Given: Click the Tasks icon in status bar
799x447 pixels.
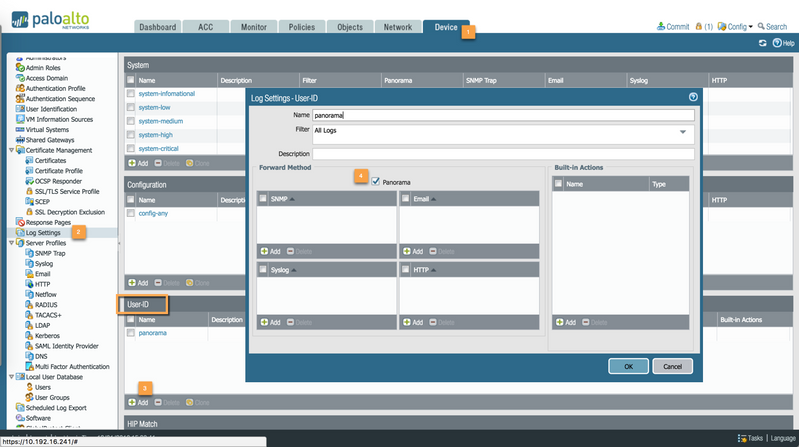Looking at the screenshot, I should [741, 438].
